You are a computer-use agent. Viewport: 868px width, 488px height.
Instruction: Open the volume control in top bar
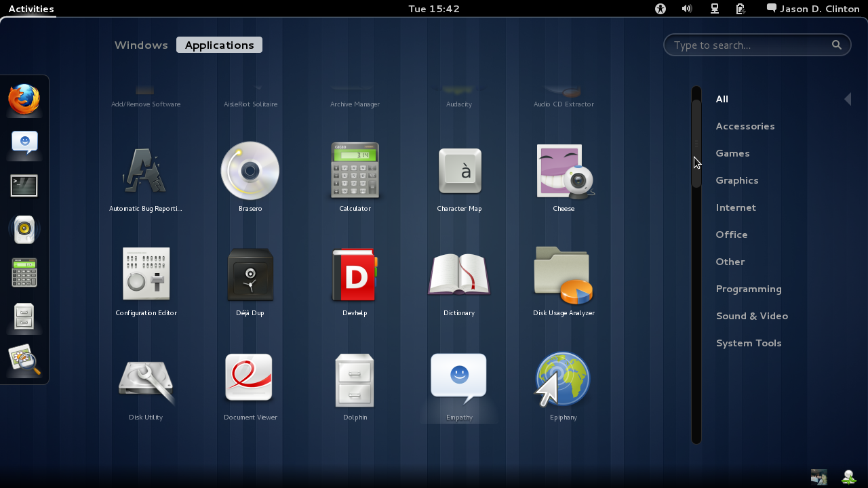click(687, 9)
